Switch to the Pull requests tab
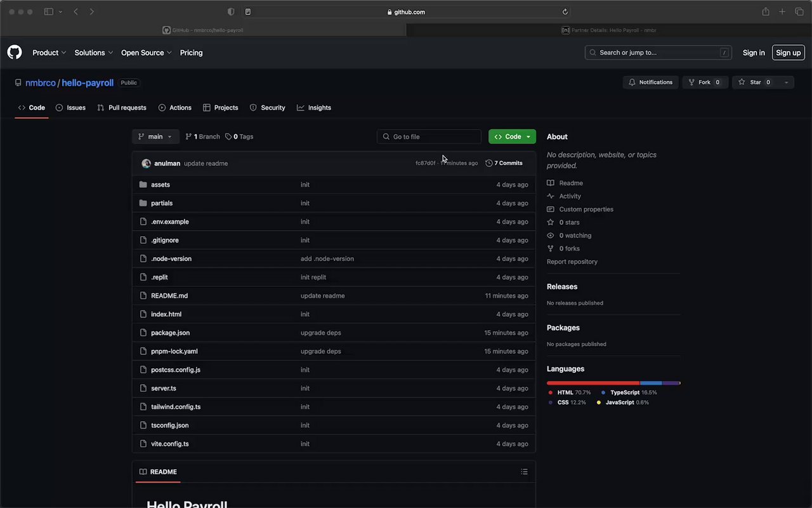This screenshot has height=508, width=812. [122, 108]
